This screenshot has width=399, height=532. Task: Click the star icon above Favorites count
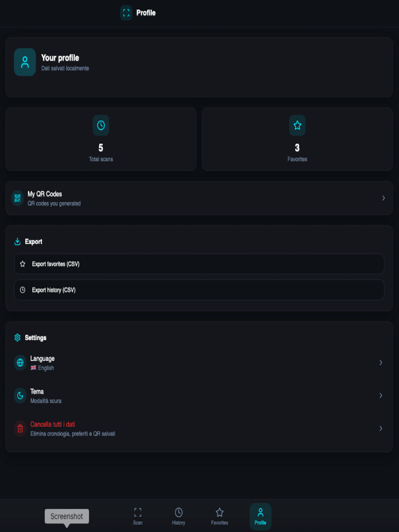(x=297, y=125)
